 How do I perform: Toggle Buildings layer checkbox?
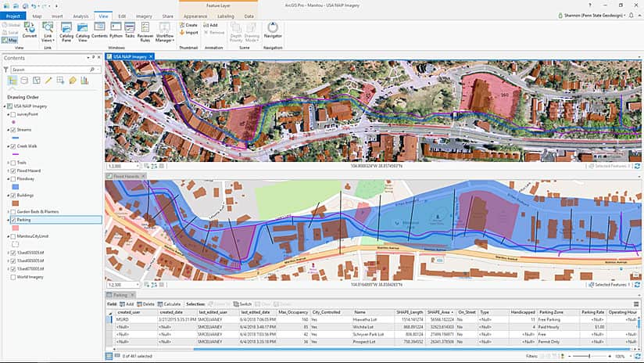(13, 196)
